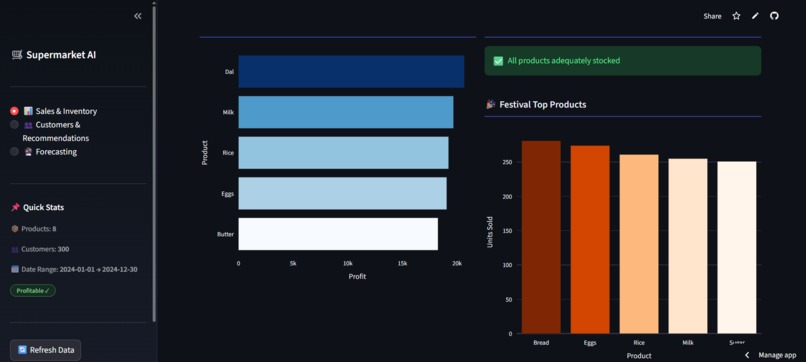Screen dimensions: 806x362
Task: Click the Eggs profit bar
Action: (x=342, y=193)
